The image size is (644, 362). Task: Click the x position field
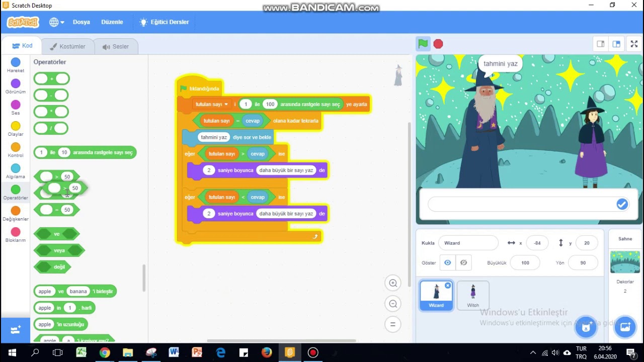[x=537, y=243]
